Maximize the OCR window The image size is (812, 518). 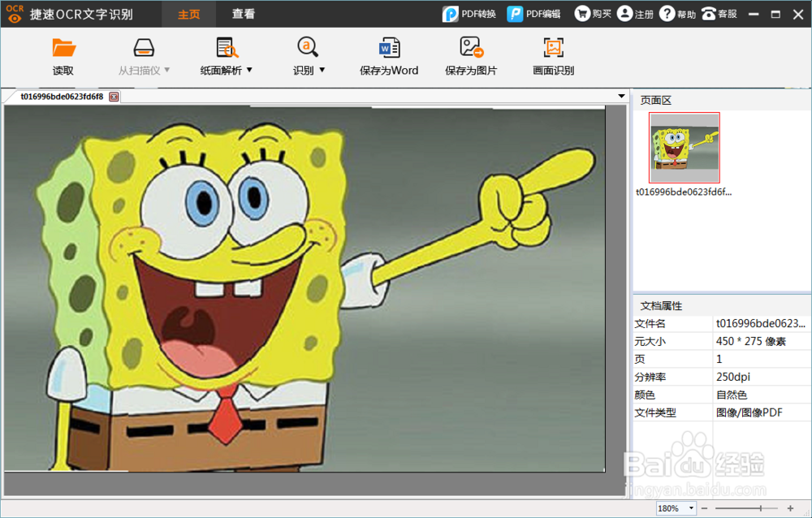click(x=775, y=14)
